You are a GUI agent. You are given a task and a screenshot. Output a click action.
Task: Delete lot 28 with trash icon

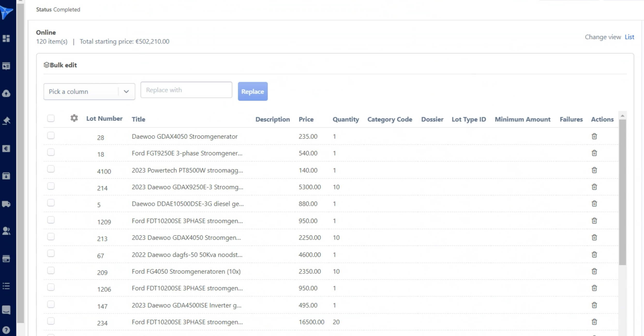594,136
